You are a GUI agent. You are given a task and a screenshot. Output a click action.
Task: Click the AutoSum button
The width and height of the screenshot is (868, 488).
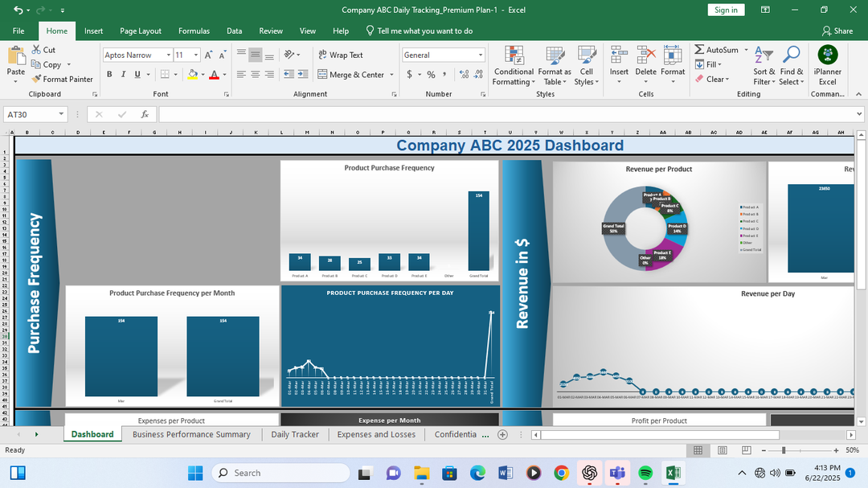[x=717, y=50]
